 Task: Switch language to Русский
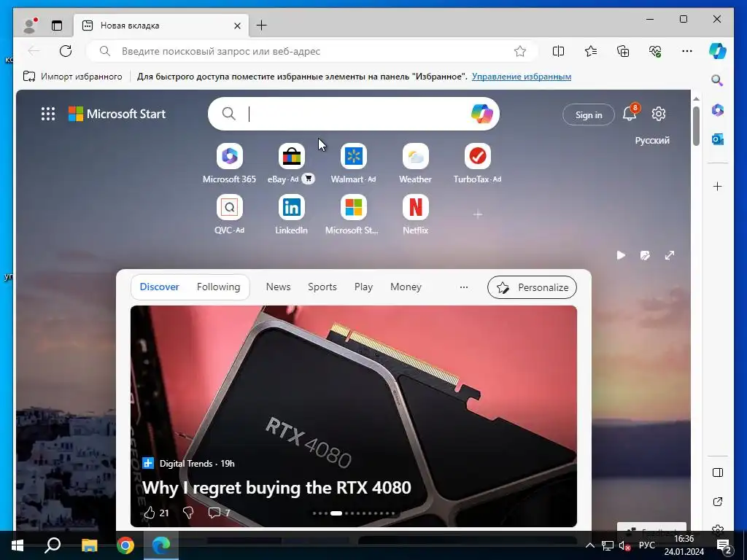point(651,141)
